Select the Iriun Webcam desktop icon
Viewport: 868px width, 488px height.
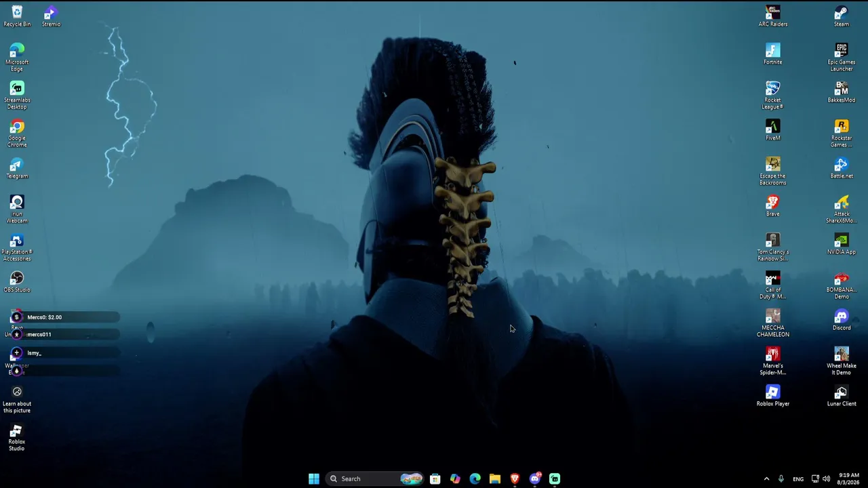pos(17,209)
